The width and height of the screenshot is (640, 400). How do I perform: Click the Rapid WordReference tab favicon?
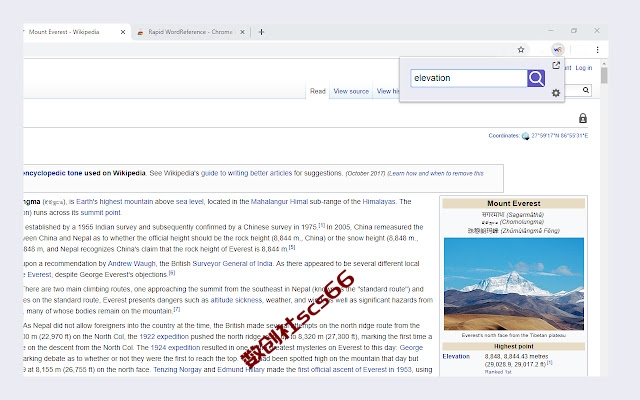(x=140, y=32)
